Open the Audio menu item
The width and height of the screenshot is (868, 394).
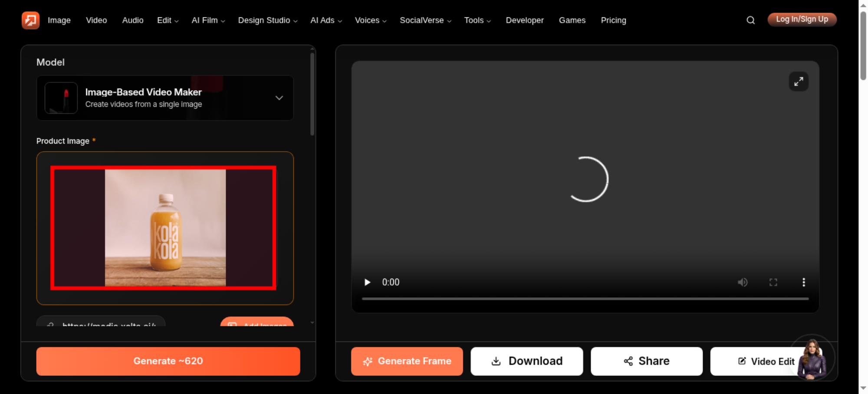coord(133,20)
